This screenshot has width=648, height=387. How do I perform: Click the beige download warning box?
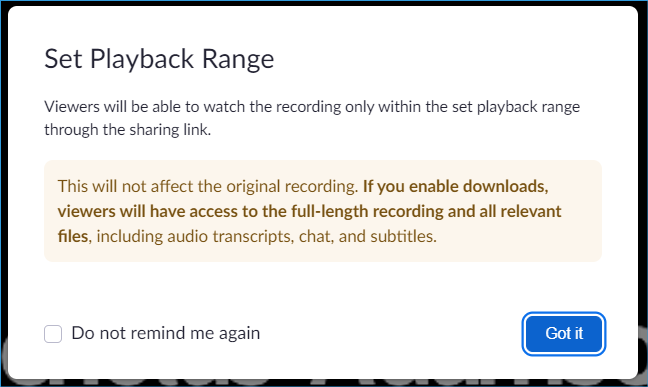click(323, 211)
